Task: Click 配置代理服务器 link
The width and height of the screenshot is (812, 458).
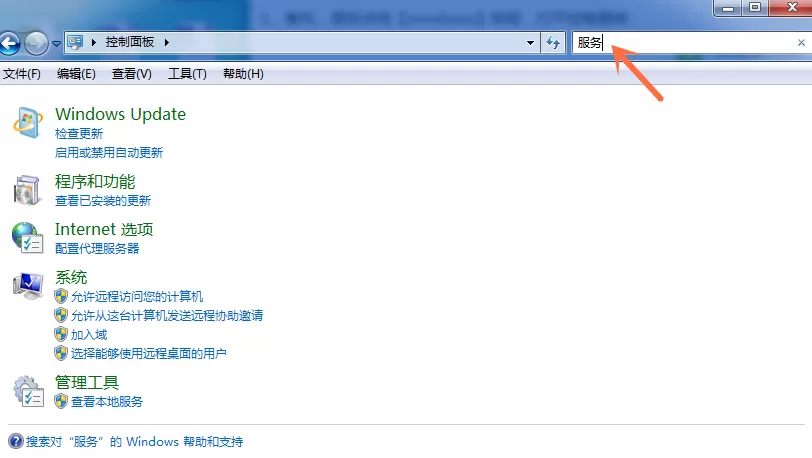Action: coord(97,249)
